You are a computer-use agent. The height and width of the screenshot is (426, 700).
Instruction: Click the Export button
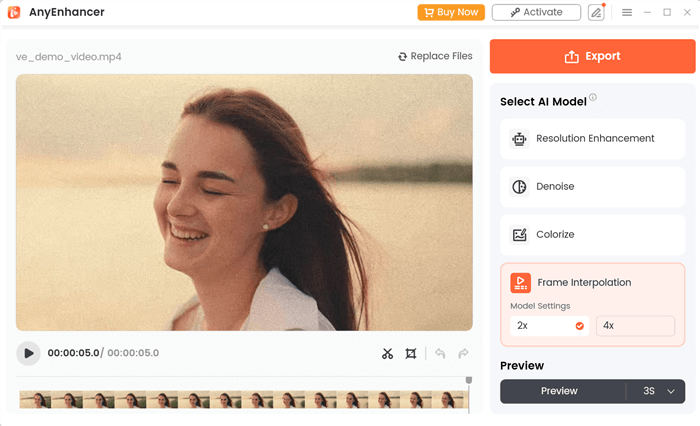click(592, 56)
